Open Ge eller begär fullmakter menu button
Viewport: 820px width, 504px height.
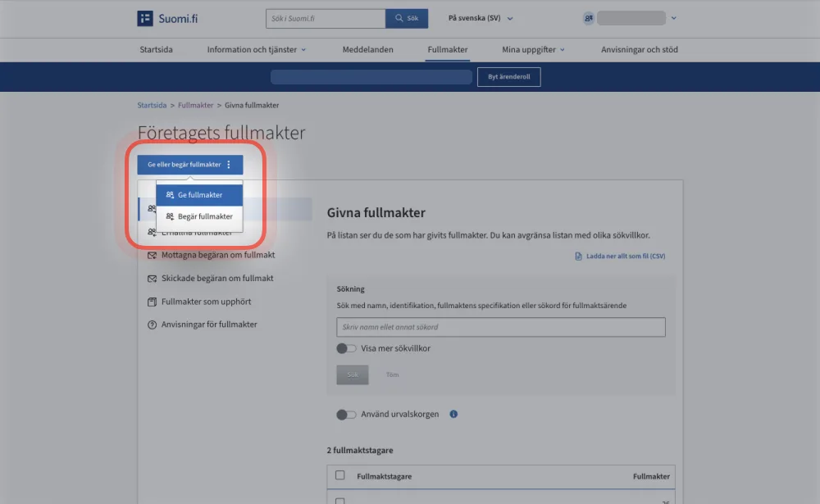(190, 165)
